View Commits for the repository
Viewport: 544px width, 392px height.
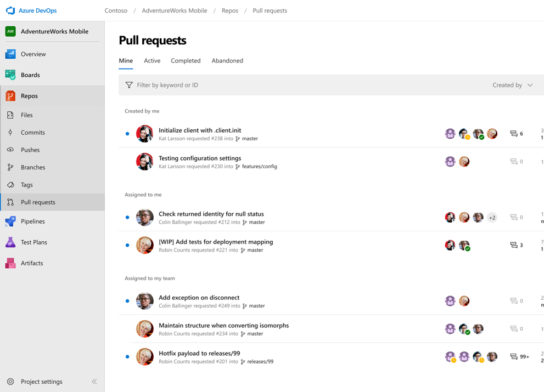[33, 132]
